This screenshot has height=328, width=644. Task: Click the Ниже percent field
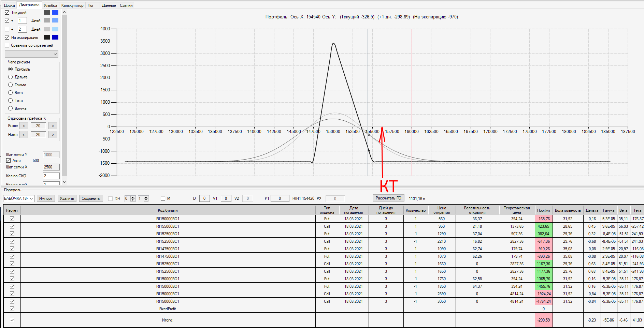pyautogui.click(x=38, y=135)
